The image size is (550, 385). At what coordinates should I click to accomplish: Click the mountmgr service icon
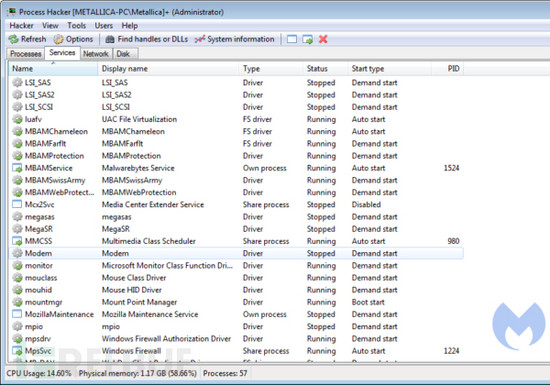point(17,302)
